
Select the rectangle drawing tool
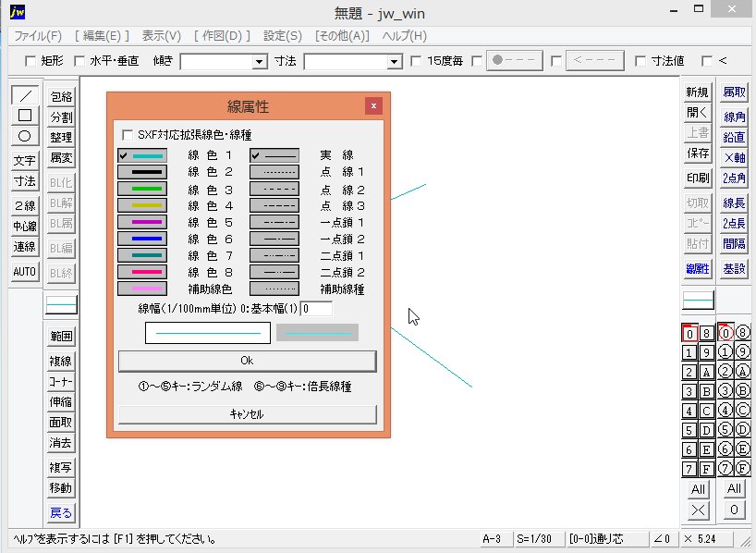coord(25,116)
